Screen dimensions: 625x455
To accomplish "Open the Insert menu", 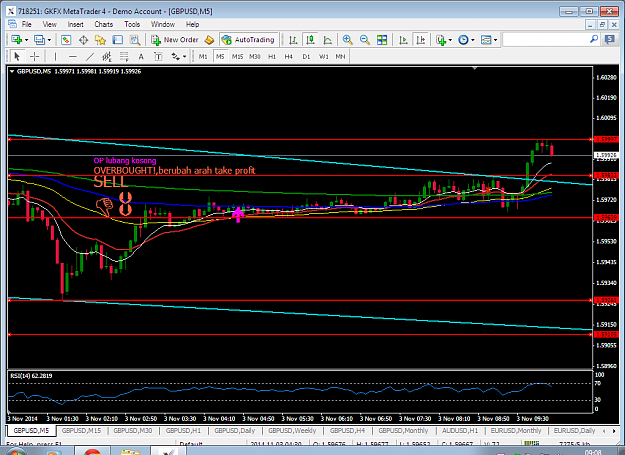I will 75,24.
